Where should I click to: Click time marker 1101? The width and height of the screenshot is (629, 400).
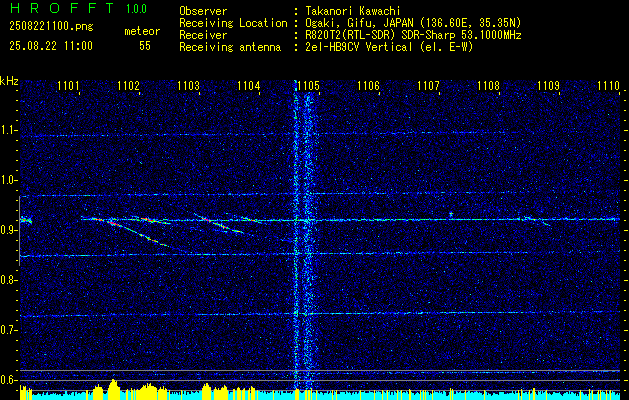tap(68, 85)
